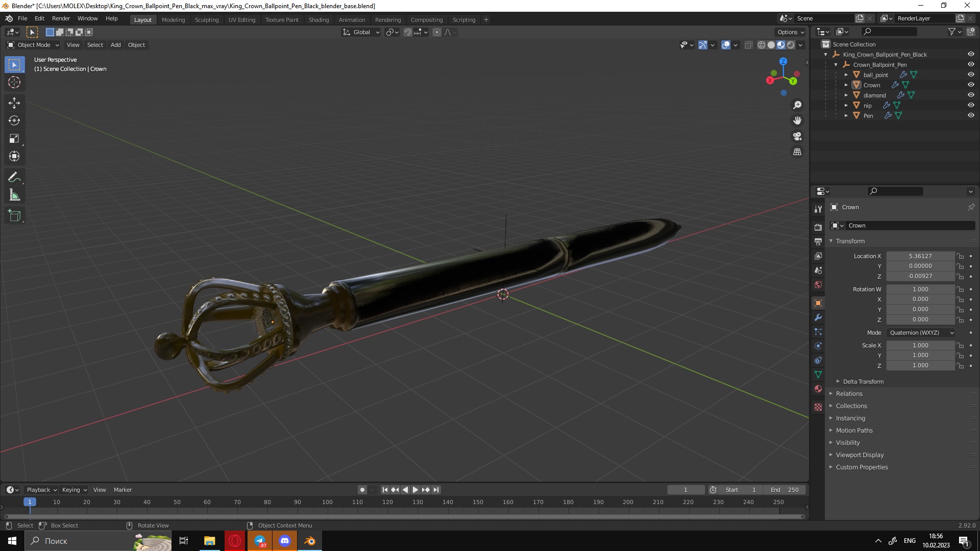Toggle snapping magnet icon
This screenshot has width=980, height=551.
407,32
